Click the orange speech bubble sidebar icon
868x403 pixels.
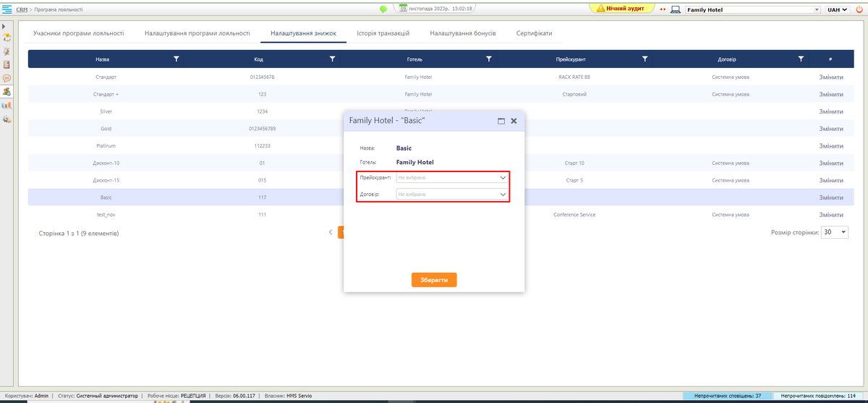(7, 78)
